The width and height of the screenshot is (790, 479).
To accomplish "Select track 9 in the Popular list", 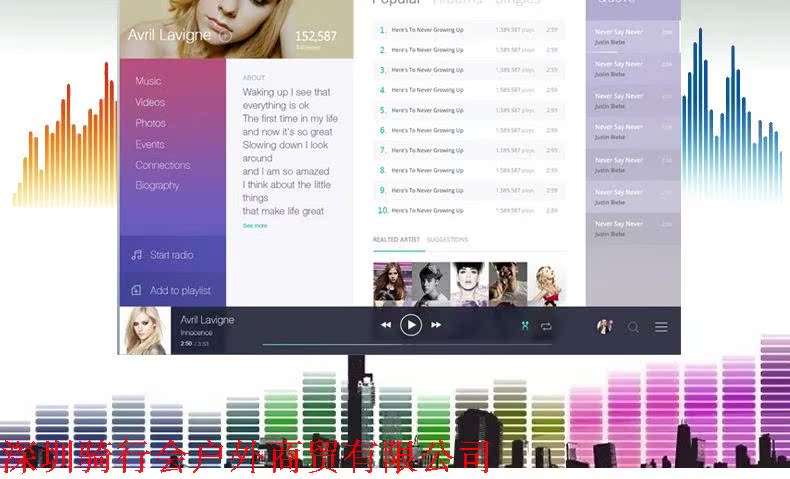I will (469, 190).
